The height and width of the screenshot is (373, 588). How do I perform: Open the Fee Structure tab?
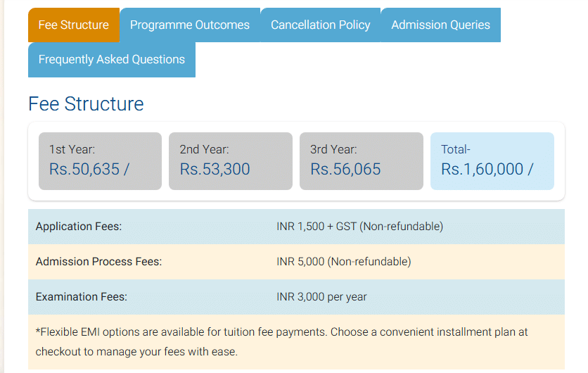(74, 25)
